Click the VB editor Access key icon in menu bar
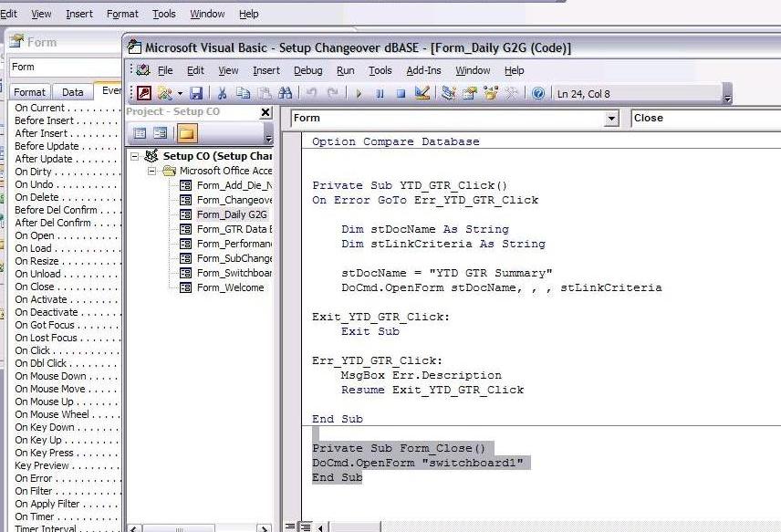Image resolution: width=781 pixels, height=532 pixels. click(x=143, y=70)
